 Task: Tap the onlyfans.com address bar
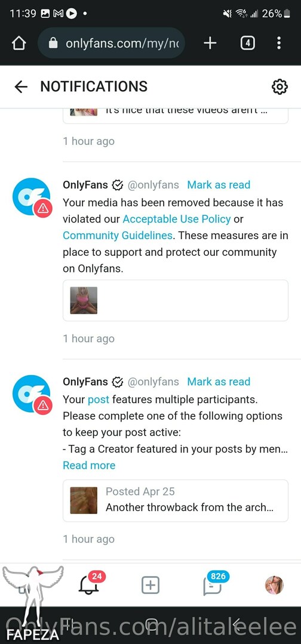pos(111,43)
